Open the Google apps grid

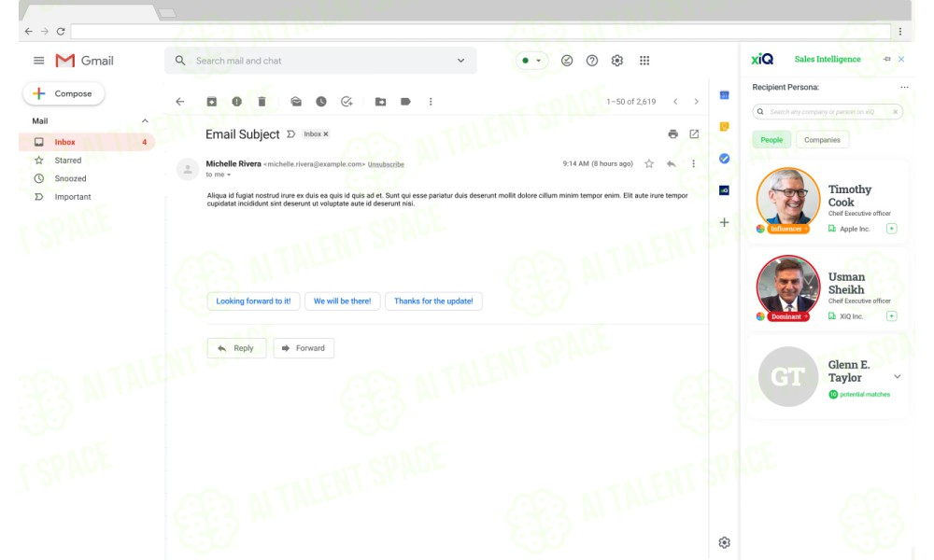pos(644,61)
